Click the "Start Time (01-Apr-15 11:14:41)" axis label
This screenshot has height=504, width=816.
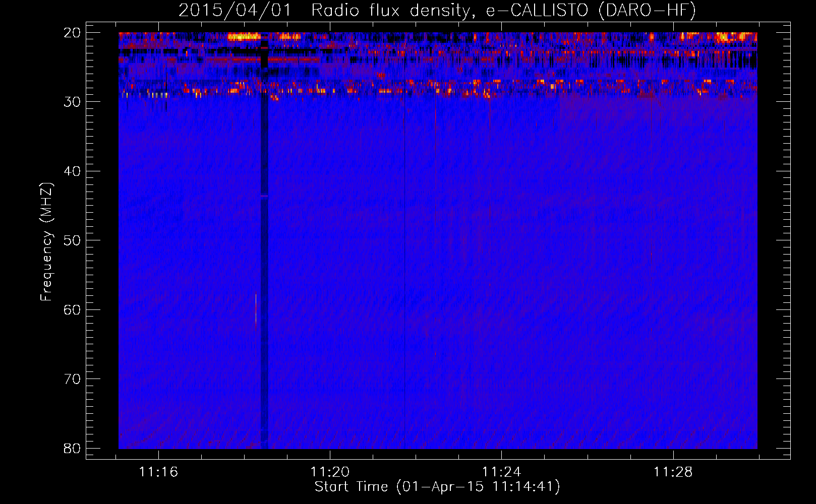[437, 487]
